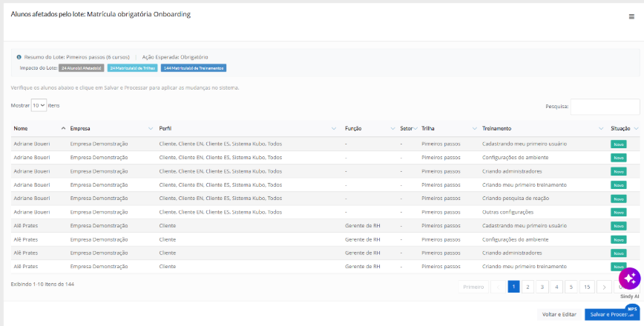Screen dimensions: 644x326
Task: Select current page 1 in pagination
Action: pos(514,287)
